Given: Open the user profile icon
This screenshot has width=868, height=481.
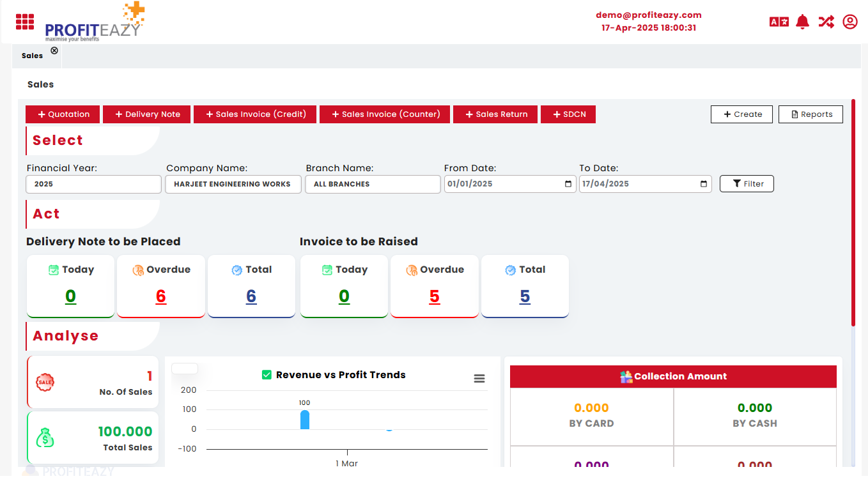Looking at the screenshot, I should click(x=849, y=22).
